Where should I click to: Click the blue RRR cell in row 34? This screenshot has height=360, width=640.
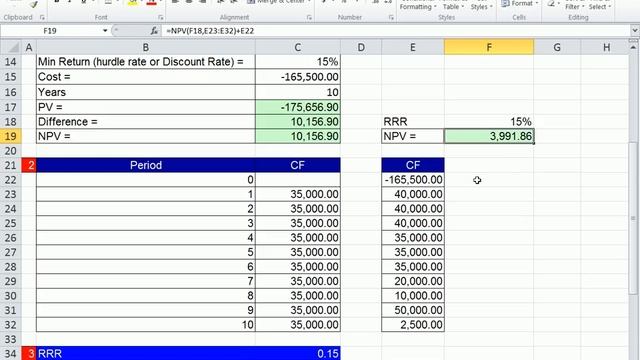146,353
